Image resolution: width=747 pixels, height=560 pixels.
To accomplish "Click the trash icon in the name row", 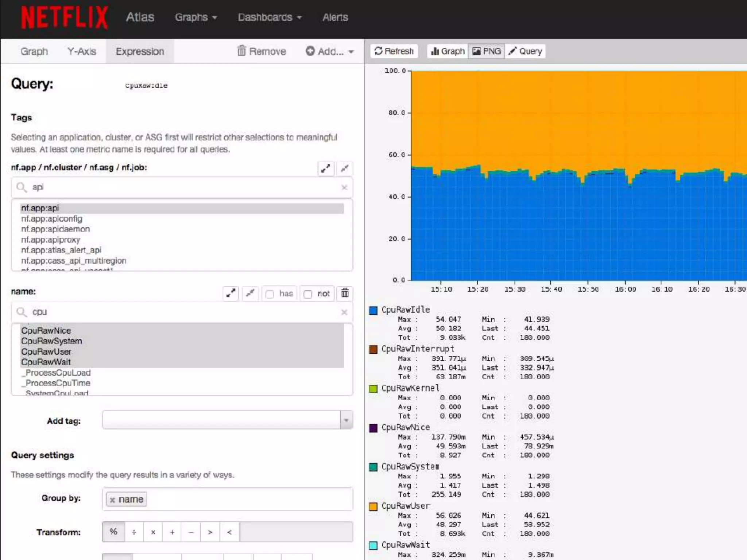I will point(345,293).
